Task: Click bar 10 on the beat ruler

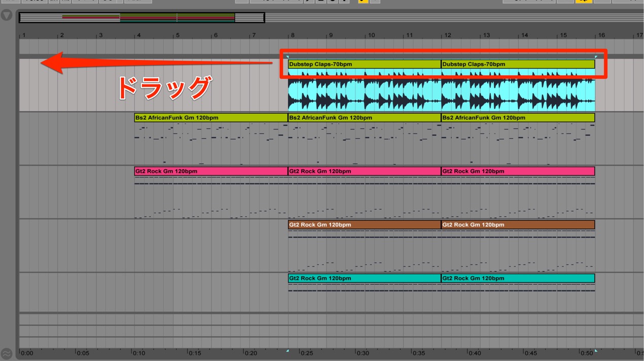Action: pyautogui.click(x=371, y=35)
